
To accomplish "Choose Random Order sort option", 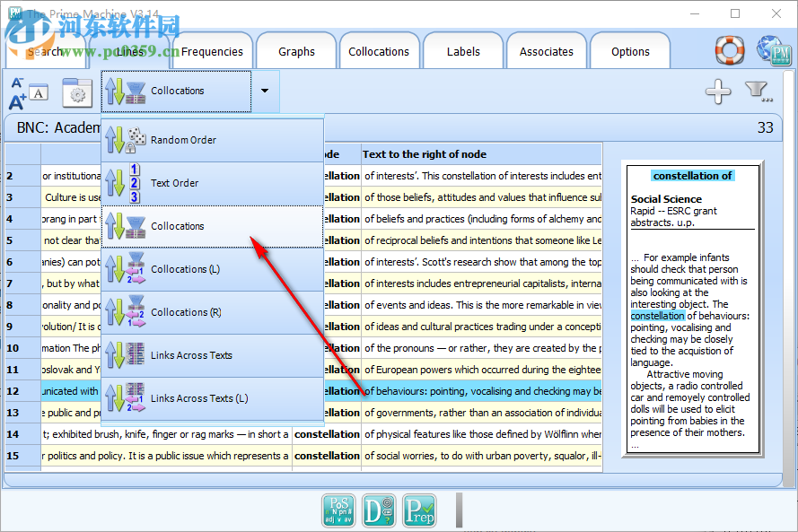I will pos(213,140).
